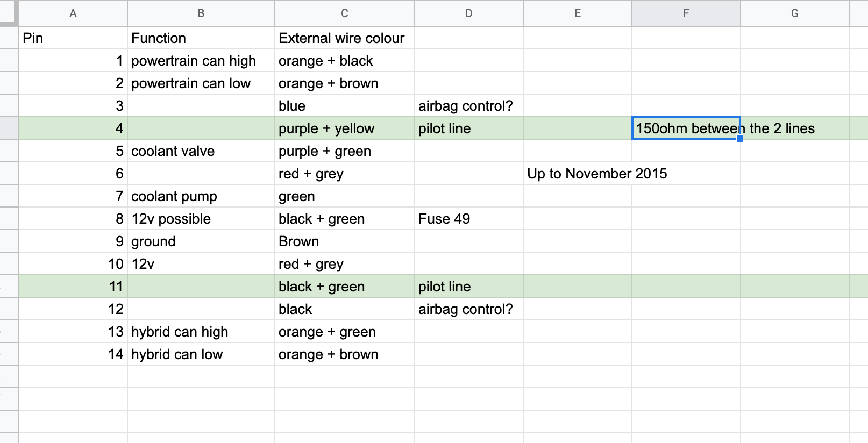Click the blue fill handle on selected cell

(740, 139)
